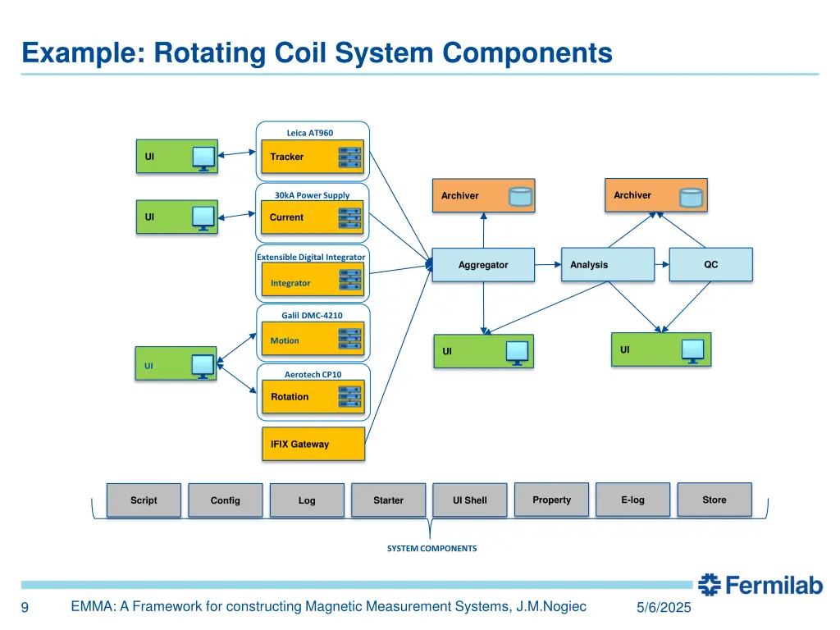Click the slide title text
This screenshot has height=630, width=840.
317,52
